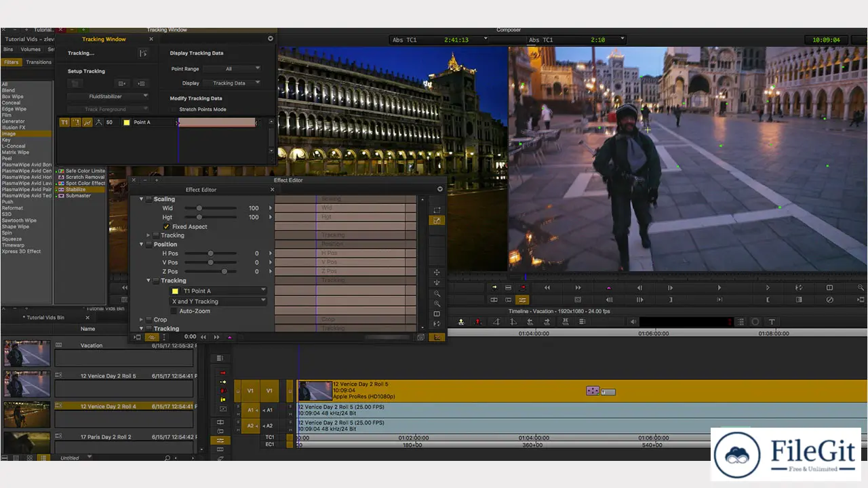Toggle the Crop group enable button
868x488 pixels.
(x=149, y=320)
